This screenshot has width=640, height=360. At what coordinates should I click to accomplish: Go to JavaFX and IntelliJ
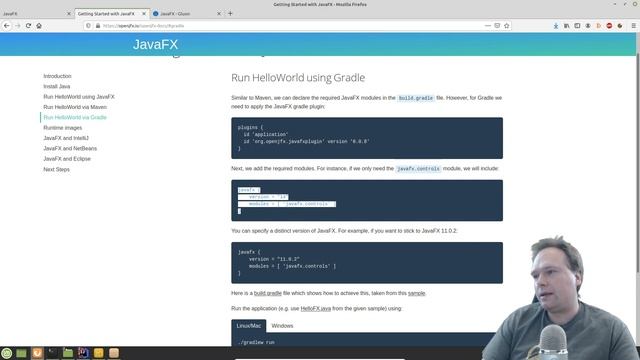coord(66,138)
